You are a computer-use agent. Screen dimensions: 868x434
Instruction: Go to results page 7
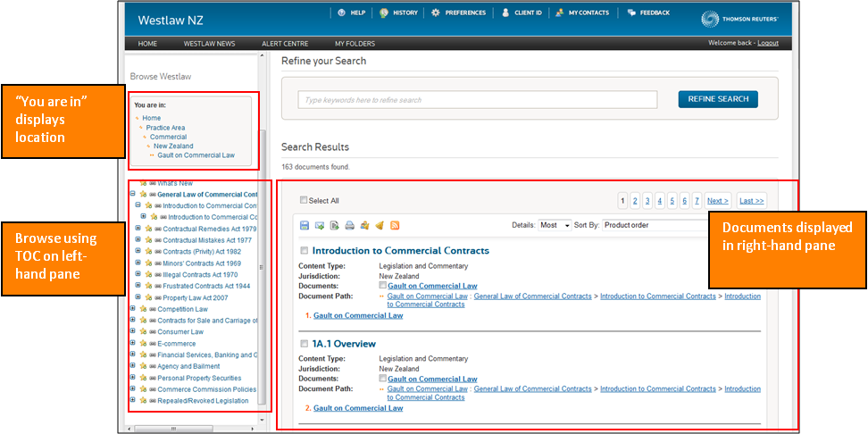point(697,201)
